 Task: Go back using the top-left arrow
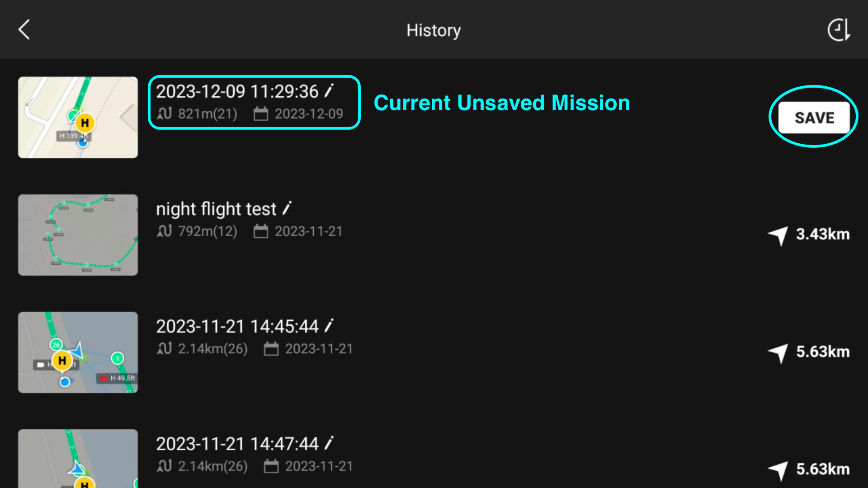[24, 30]
